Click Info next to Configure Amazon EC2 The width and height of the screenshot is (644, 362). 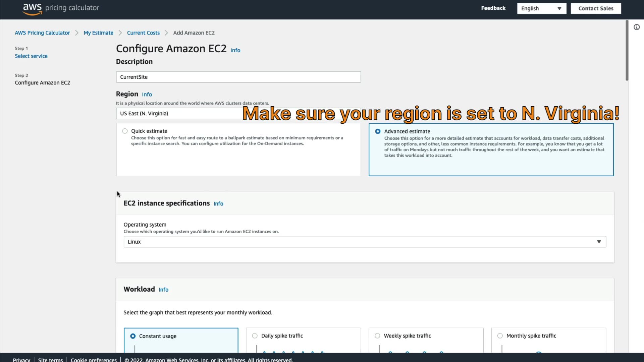click(235, 50)
